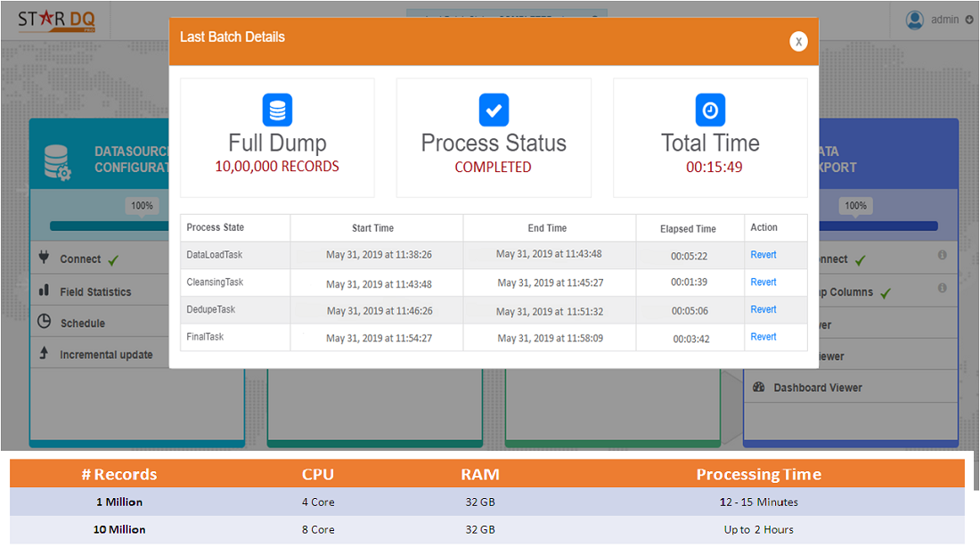Revert the DataLoadTask process

[764, 255]
